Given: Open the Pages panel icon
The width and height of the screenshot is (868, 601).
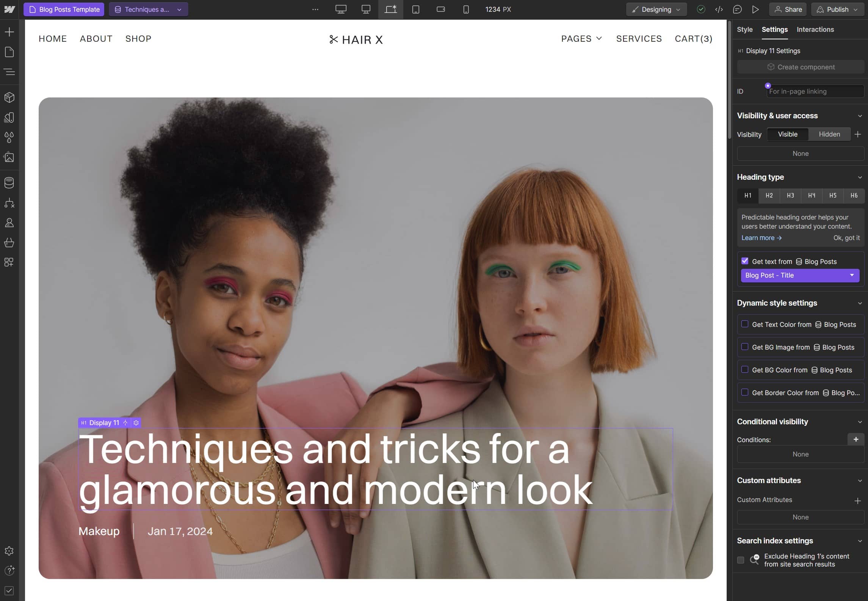Looking at the screenshot, I should pyautogui.click(x=9, y=52).
